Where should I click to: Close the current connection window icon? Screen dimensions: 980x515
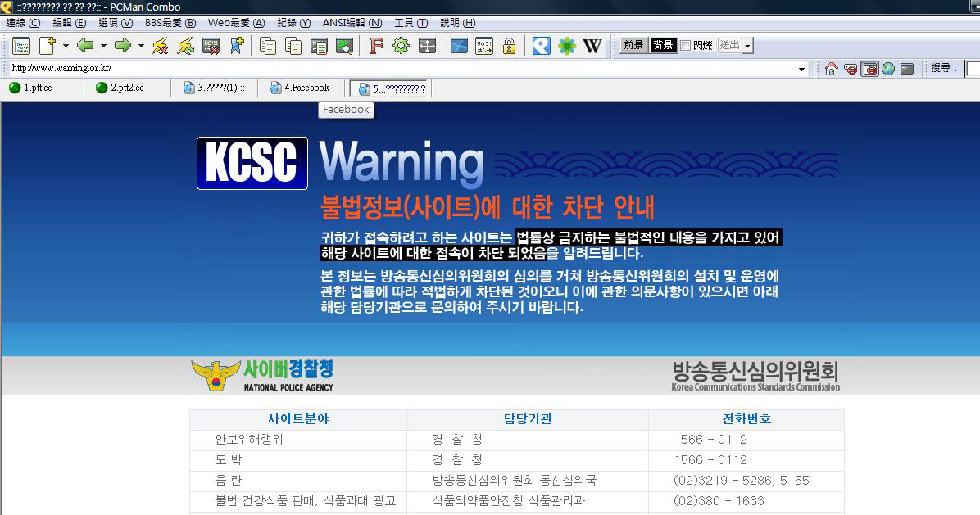click(211, 46)
